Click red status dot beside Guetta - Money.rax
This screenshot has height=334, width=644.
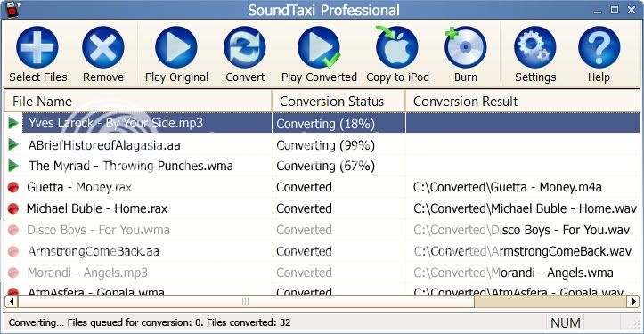13,187
